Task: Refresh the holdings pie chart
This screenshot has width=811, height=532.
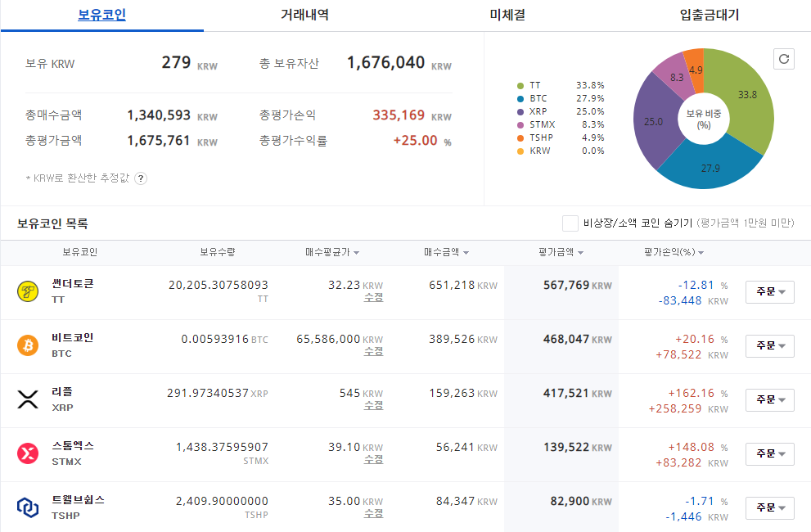Action: 784,59
